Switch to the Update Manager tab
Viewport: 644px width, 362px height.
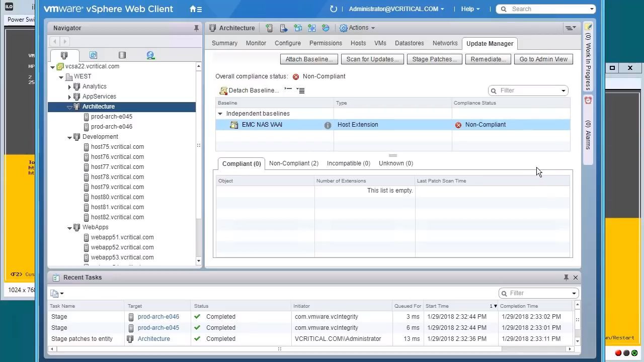click(x=489, y=43)
